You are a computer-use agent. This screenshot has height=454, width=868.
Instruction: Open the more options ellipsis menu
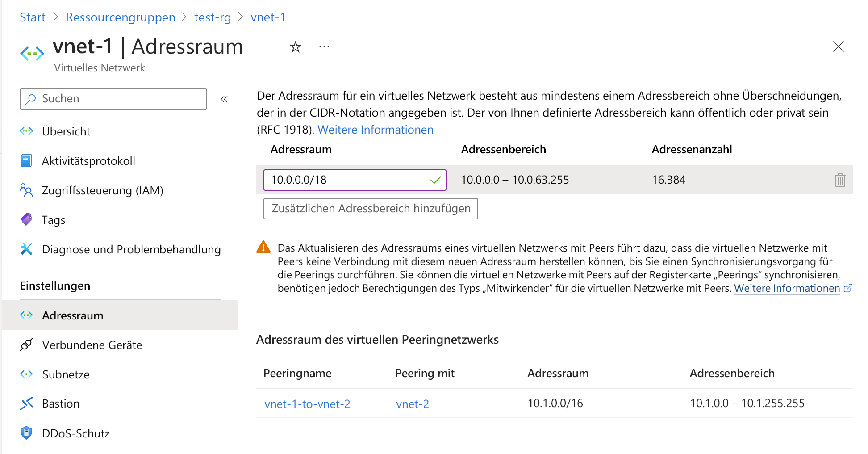324,46
